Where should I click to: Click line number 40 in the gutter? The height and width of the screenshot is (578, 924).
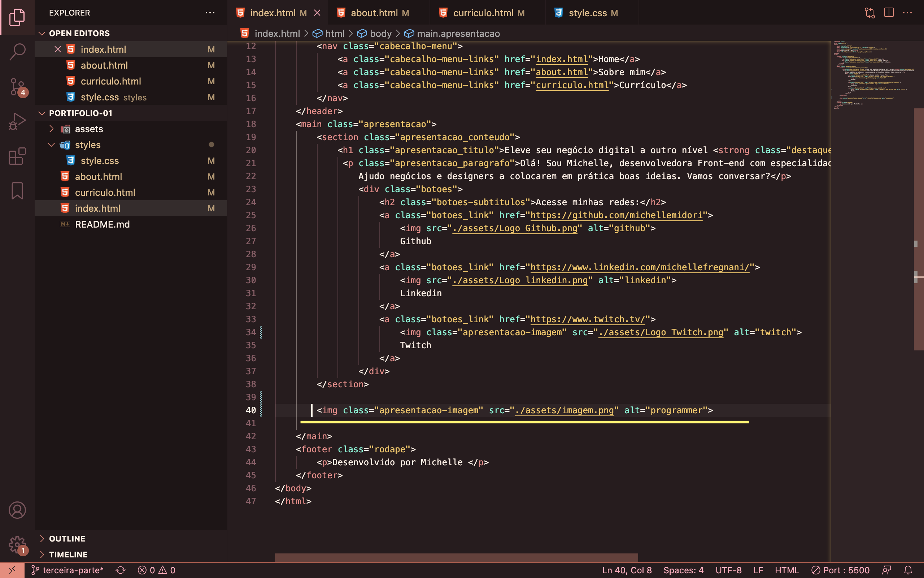coord(251,410)
